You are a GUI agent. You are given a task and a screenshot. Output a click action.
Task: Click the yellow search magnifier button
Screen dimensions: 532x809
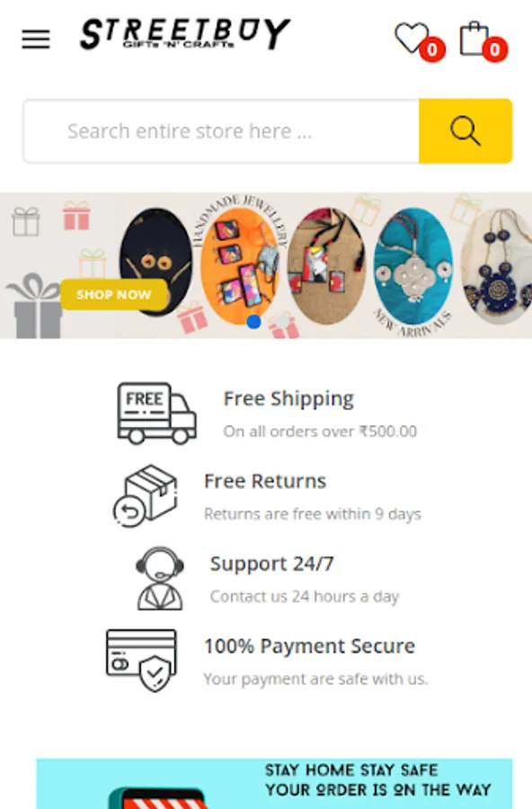coord(465,131)
